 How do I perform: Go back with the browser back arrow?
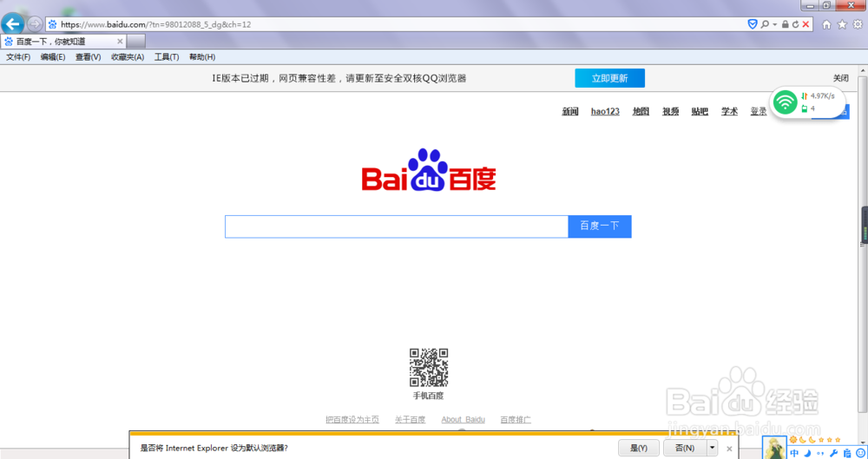click(x=13, y=23)
